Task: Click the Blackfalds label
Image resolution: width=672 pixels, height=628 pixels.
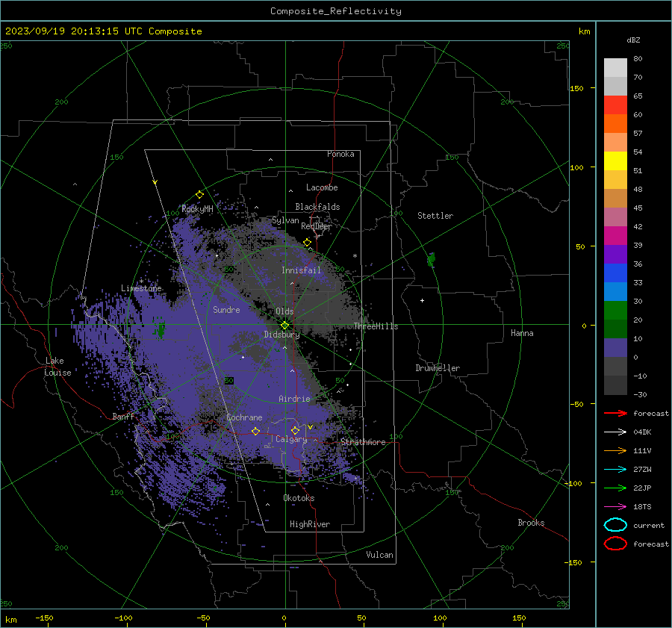Action: click(x=317, y=207)
